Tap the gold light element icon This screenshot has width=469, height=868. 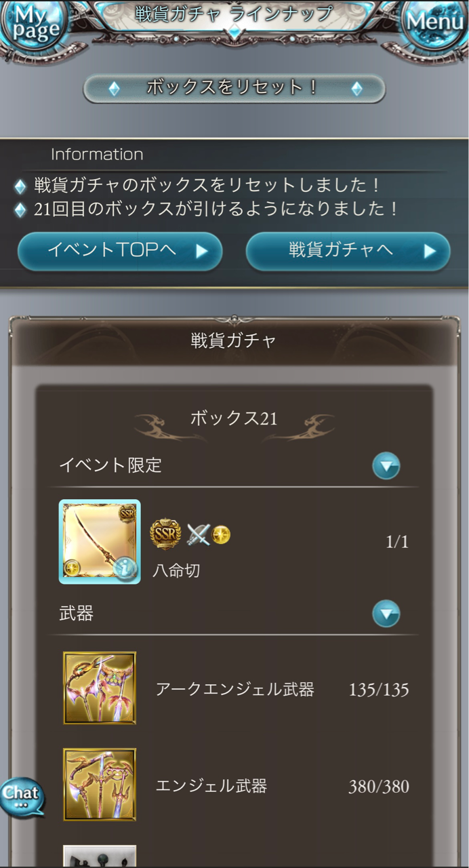click(x=221, y=535)
